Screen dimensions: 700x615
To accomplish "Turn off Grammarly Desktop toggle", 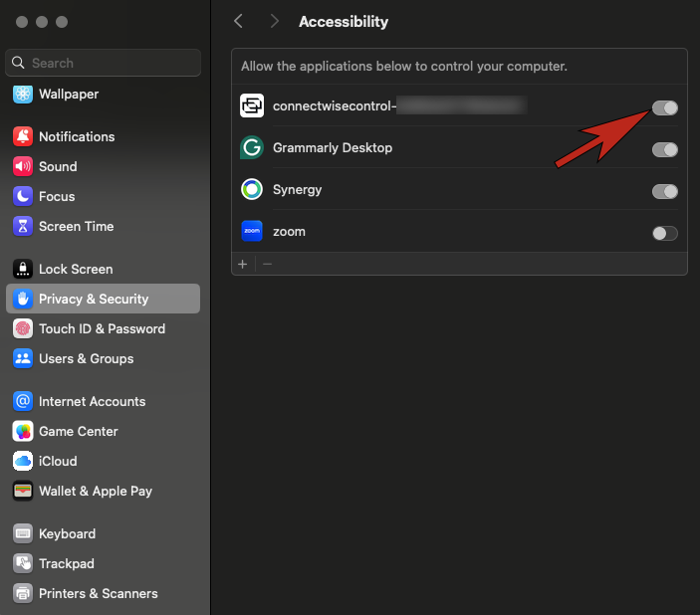I will (664, 149).
